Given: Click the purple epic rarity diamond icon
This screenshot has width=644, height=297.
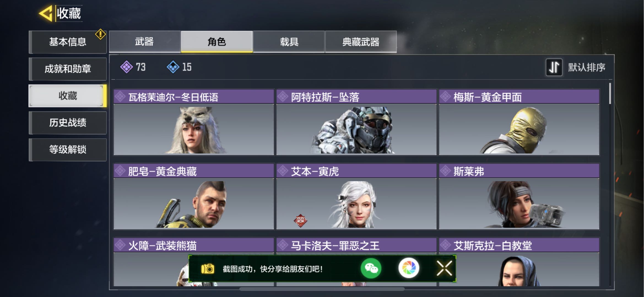Looking at the screenshot, I should tap(126, 67).
